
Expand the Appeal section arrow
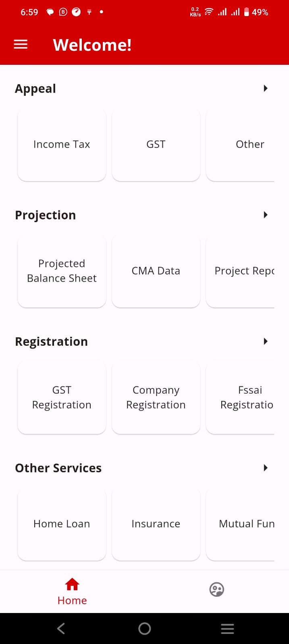click(x=265, y=88)
